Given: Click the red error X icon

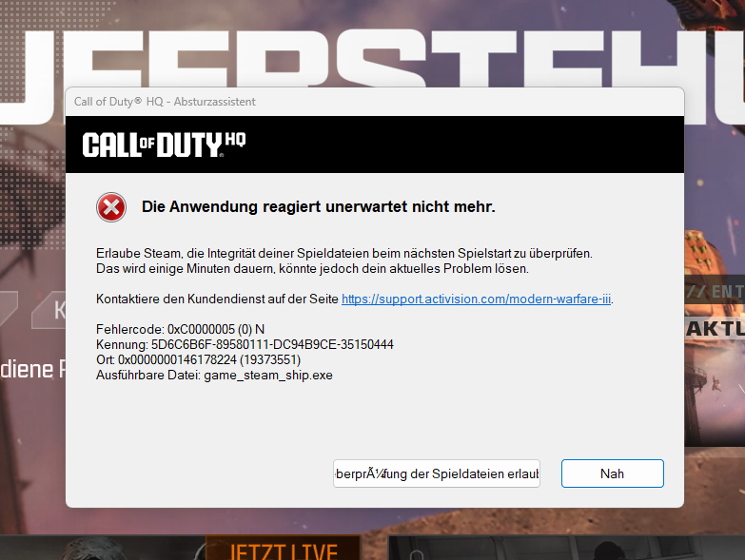Looking at the screenshot, I should click(111, 207).
